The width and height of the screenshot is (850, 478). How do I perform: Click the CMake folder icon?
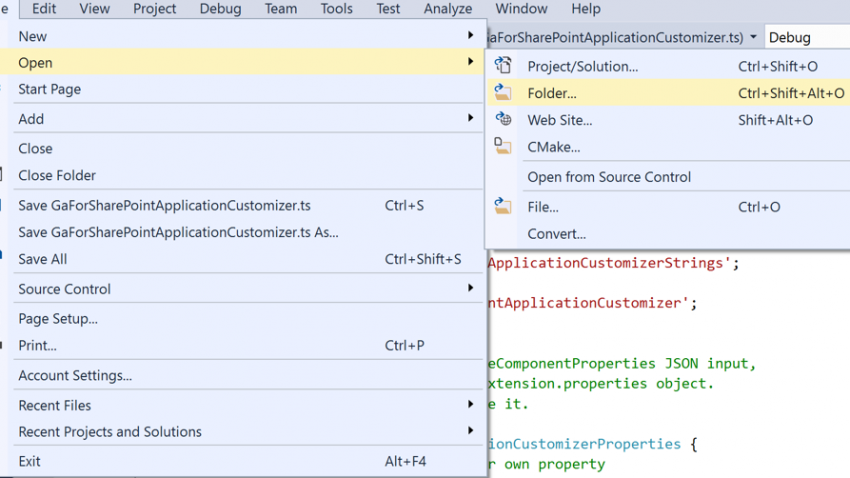(x=503, y=146)
